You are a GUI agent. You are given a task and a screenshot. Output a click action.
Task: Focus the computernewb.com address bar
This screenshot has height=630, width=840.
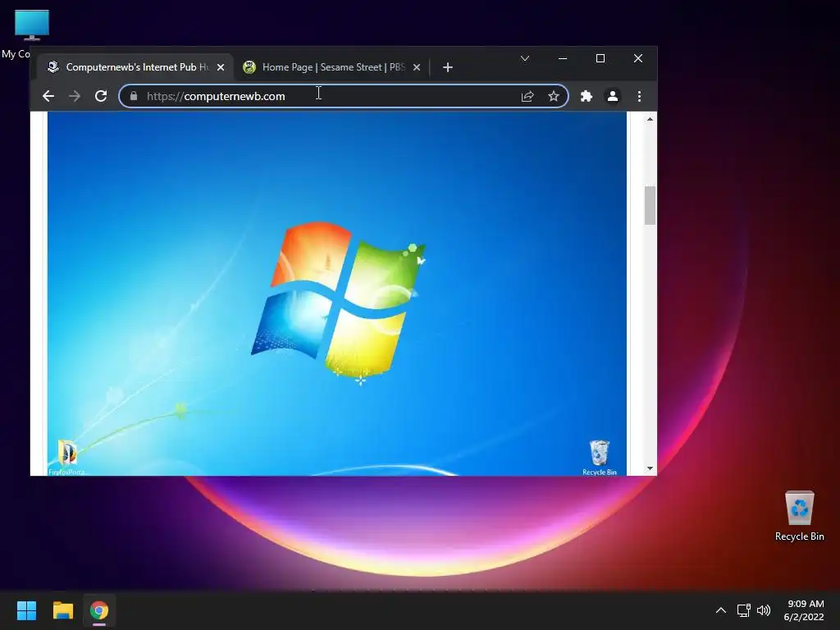point(343,97)
